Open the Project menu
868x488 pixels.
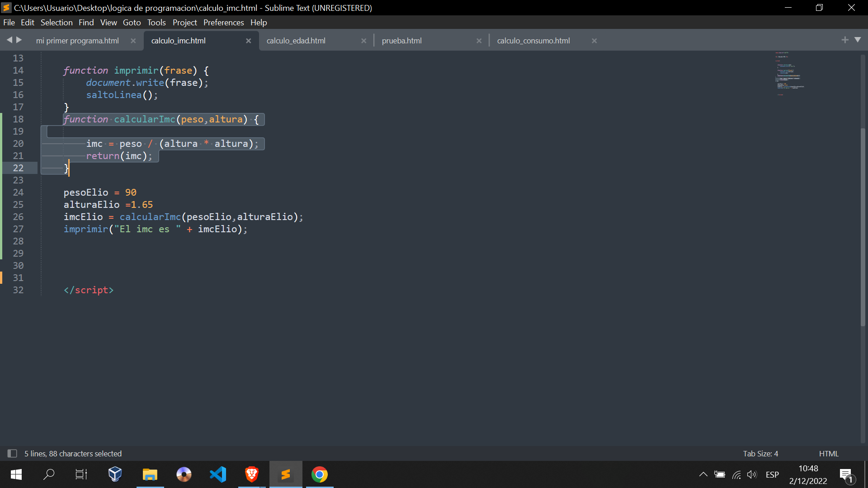pyautogui.click(x=185, y=22)
